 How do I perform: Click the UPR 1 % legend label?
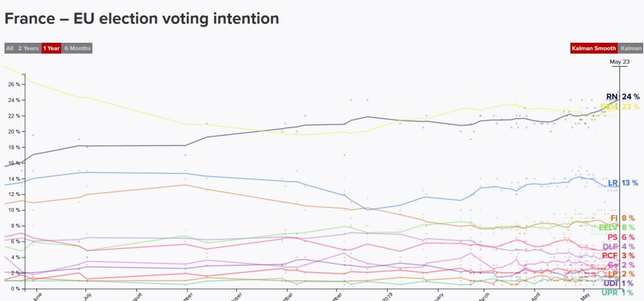[x=617, y=293]
